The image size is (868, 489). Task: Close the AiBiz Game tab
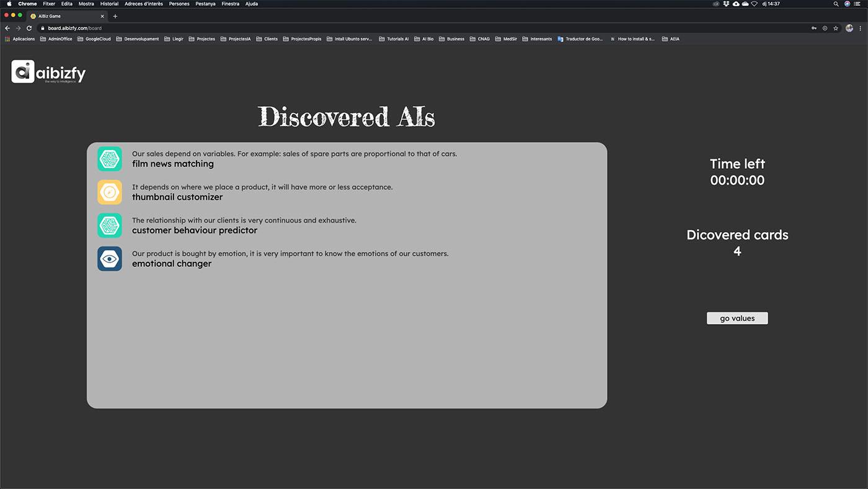point(102,16)
